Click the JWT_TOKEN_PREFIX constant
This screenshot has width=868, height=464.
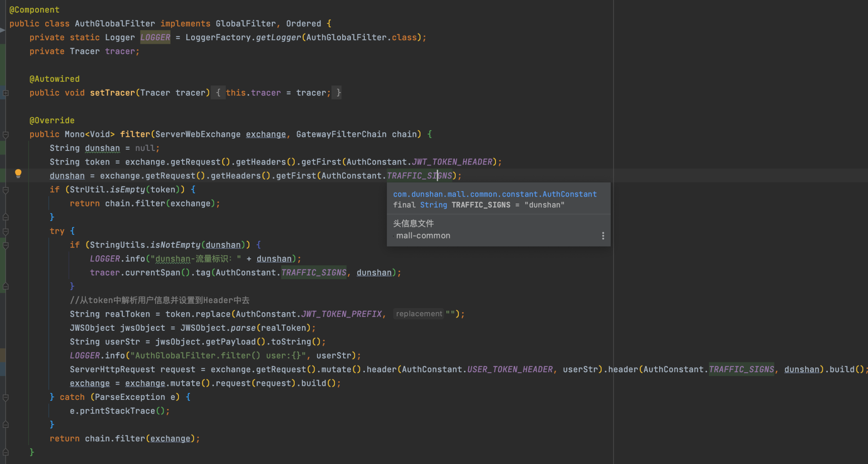point(341,314)
